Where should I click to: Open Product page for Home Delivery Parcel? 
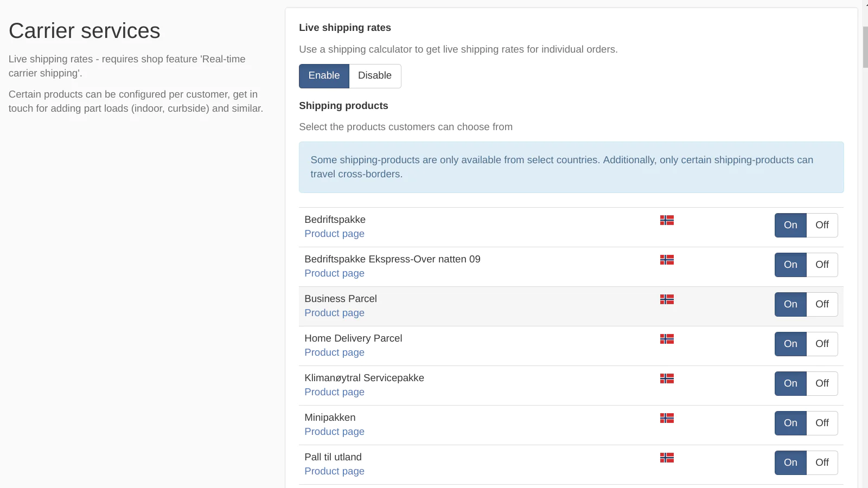click(x=334, y=352)
